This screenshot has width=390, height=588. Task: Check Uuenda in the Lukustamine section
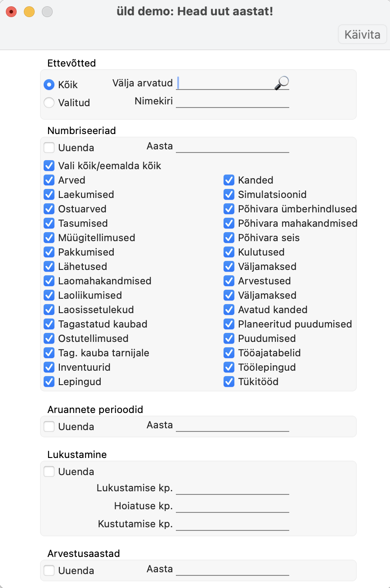(x=49, y=471)
